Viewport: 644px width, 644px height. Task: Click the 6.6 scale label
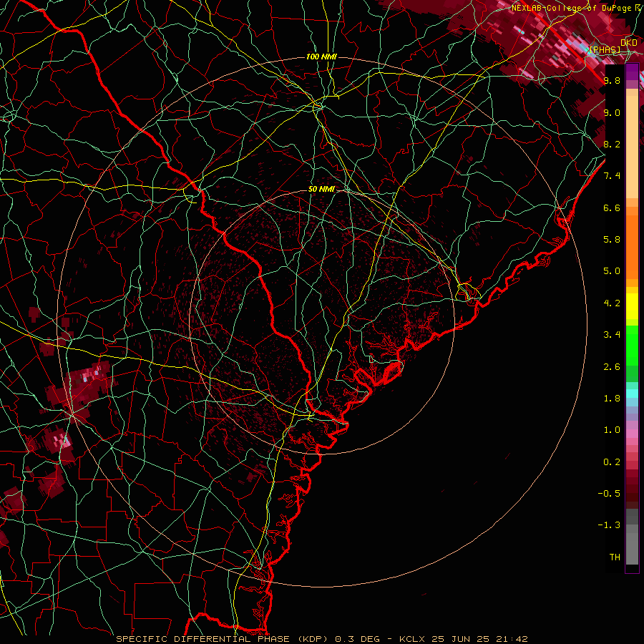[x=612, y=208]
